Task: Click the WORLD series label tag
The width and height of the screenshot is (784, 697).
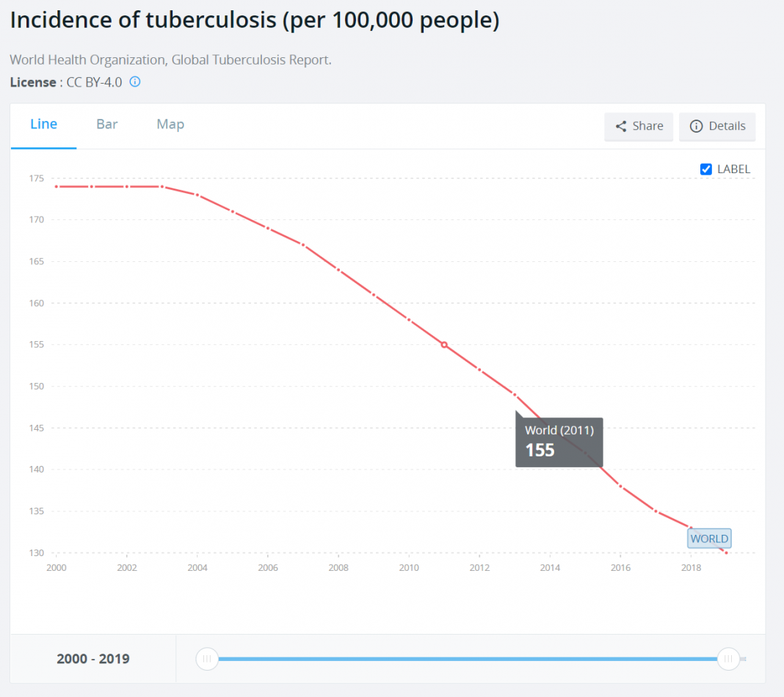Action: tap(709, 539)
